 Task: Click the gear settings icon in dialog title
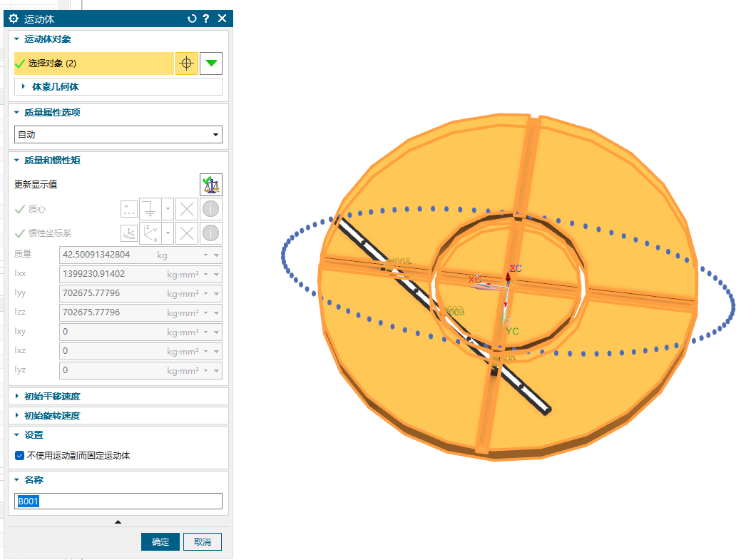point(13,19)
